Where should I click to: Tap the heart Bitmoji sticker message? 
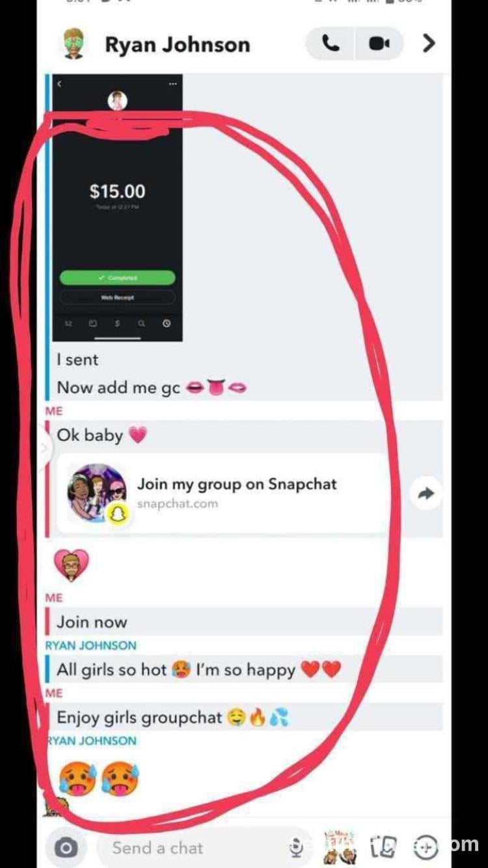71,565
